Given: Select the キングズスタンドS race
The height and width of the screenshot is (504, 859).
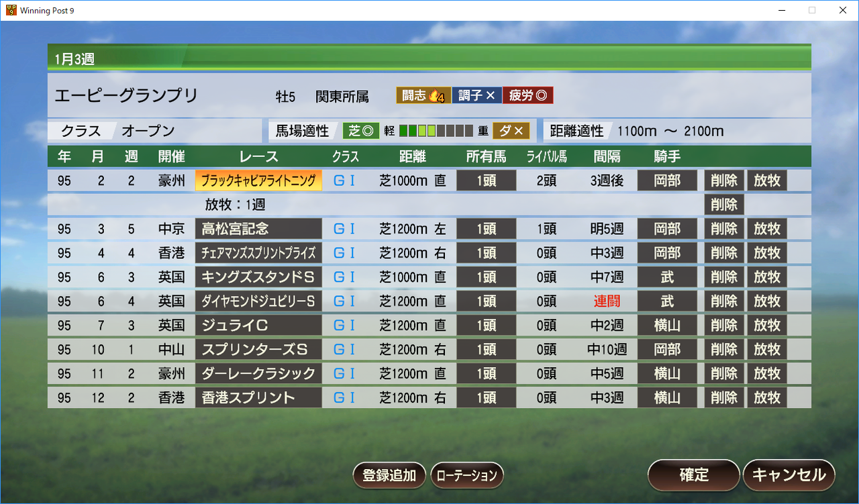Looking at the screenshot, I should point(258,277).
